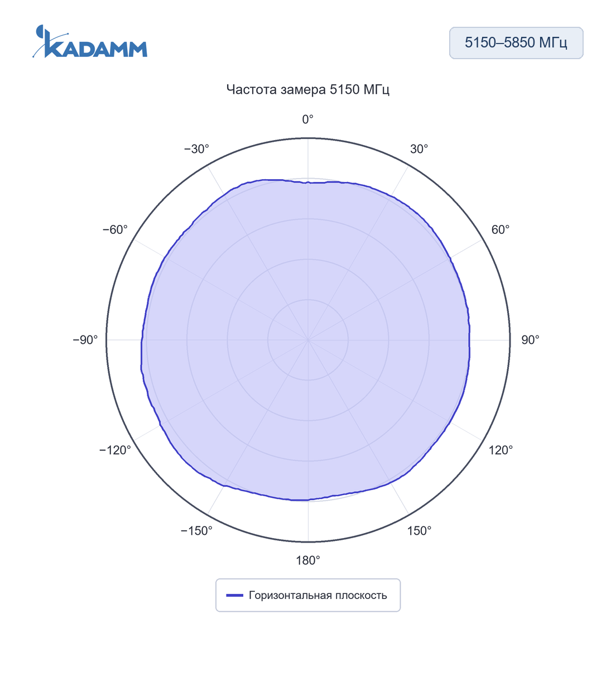Screen dimensions: 616x676
Task: Select the 5150–5850 МГц frequency band button
Action: [516, 43]
